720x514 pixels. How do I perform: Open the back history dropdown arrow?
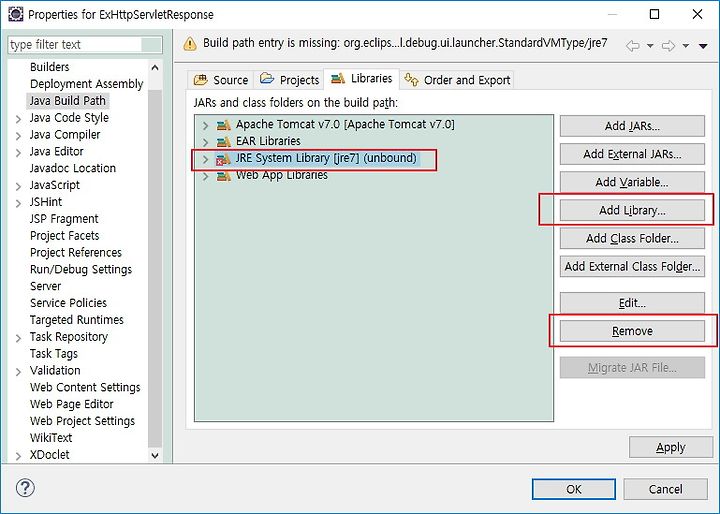[x=650, y=46]
